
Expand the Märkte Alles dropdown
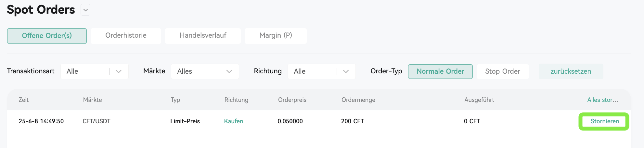[x=205, y=71]
